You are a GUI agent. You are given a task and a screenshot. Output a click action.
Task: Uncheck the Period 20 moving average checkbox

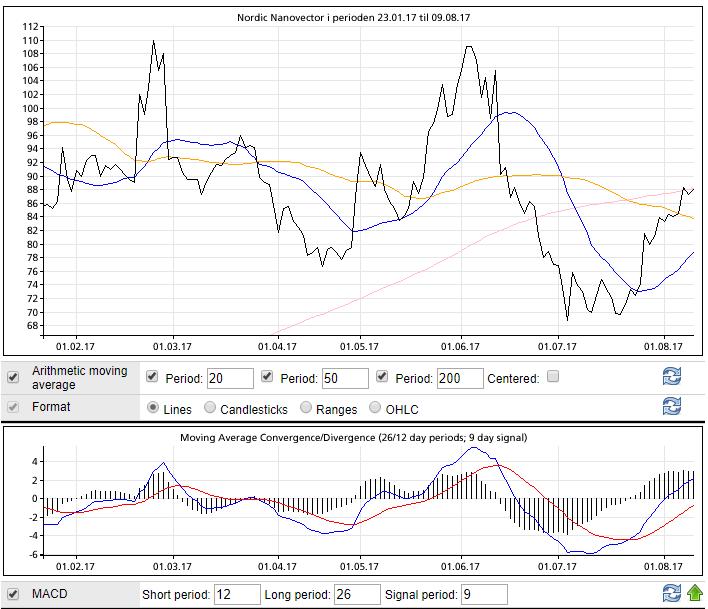point(152,377)
